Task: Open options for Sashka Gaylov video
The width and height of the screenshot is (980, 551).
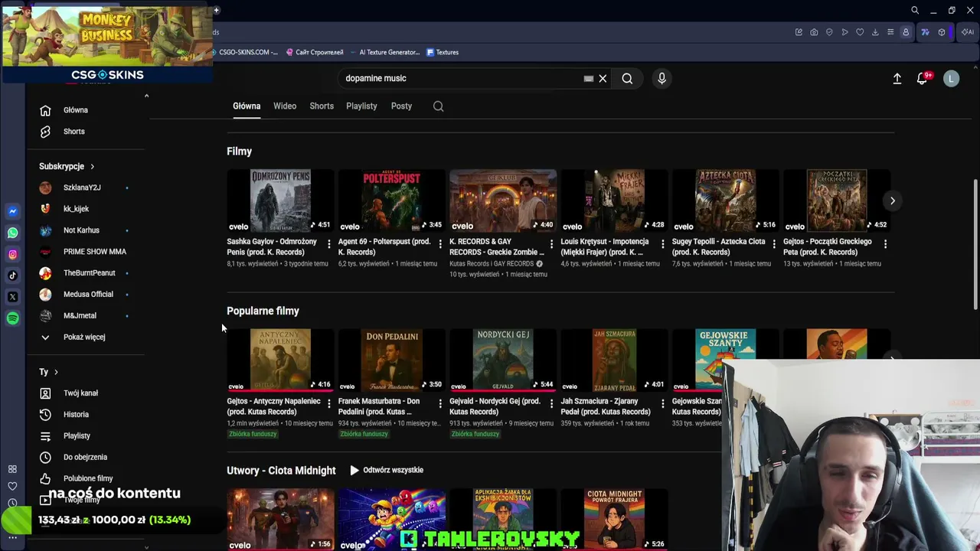Action: (x=328, y=244)
